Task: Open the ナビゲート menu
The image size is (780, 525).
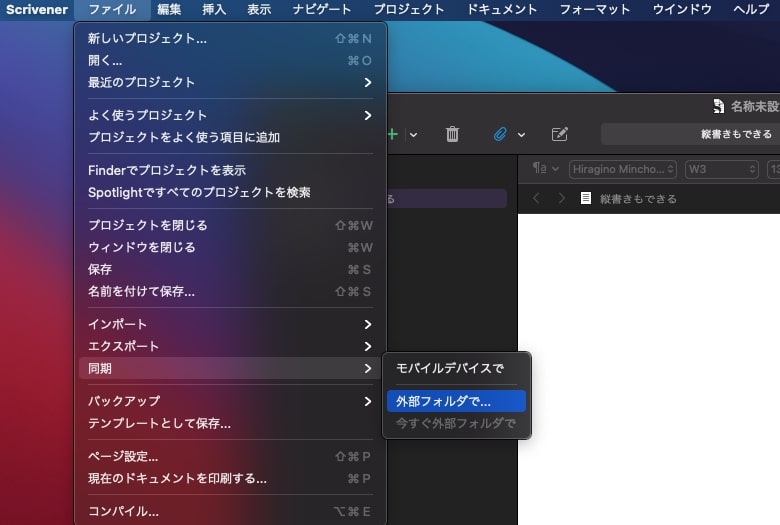Action: 322,9
